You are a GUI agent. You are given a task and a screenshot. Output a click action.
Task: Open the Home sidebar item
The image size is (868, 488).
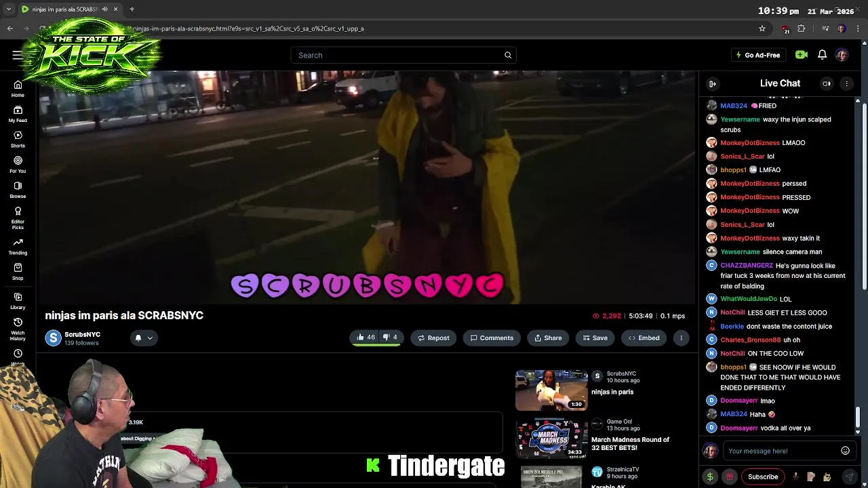(18, 89)
